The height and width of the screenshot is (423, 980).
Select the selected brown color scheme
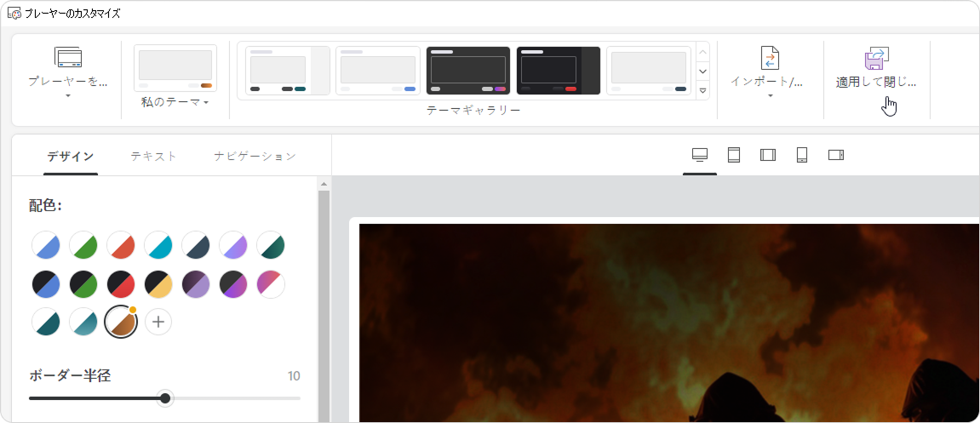121,322
